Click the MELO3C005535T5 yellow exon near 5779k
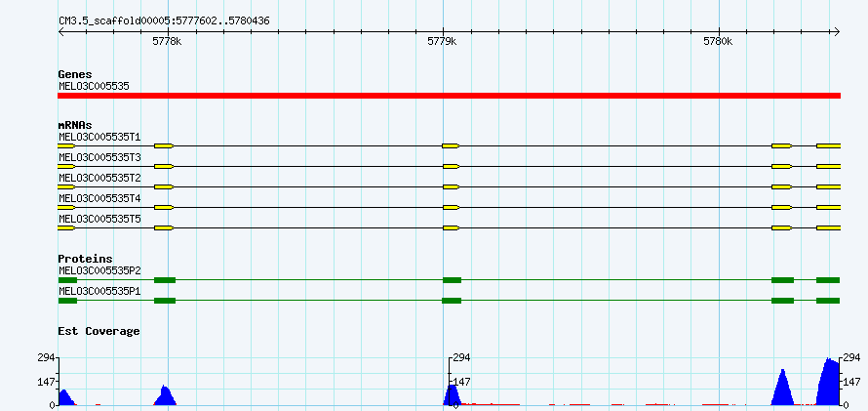868x411 pixels. [x=451, y=227]
